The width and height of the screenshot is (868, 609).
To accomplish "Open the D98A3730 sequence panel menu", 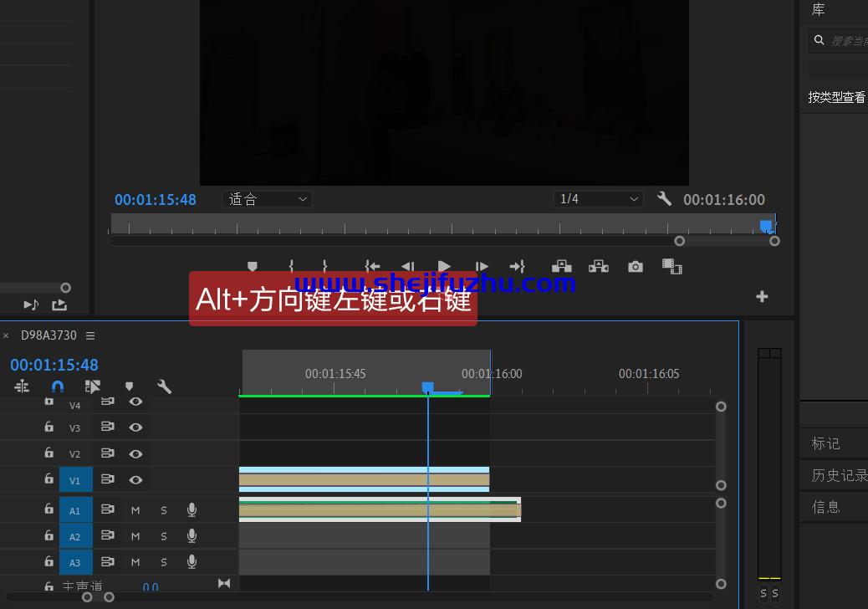I will click(x=90, y=335).
